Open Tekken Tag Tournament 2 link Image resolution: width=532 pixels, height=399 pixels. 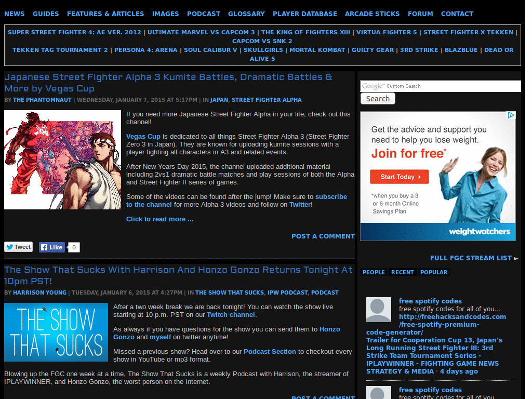click(x=60, y=50)
